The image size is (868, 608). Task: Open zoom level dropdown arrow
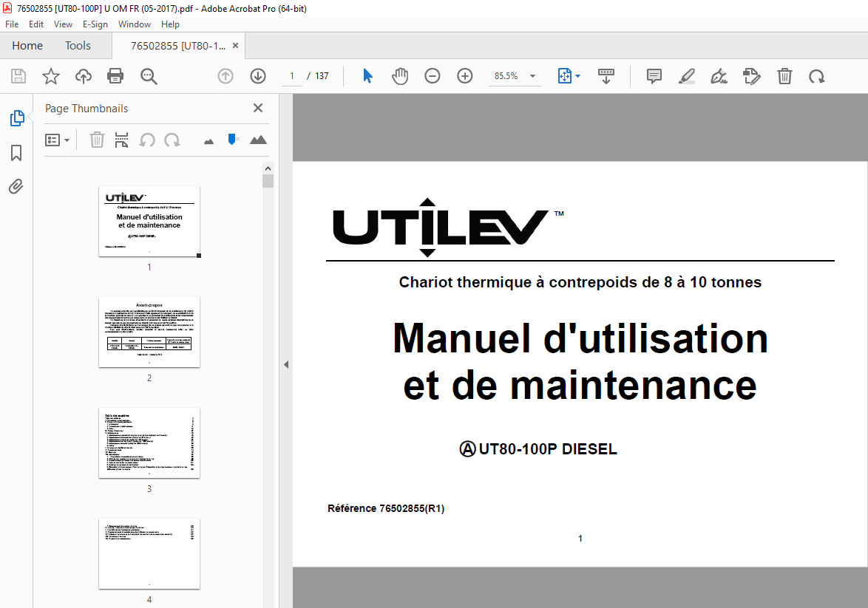[532, 76]
